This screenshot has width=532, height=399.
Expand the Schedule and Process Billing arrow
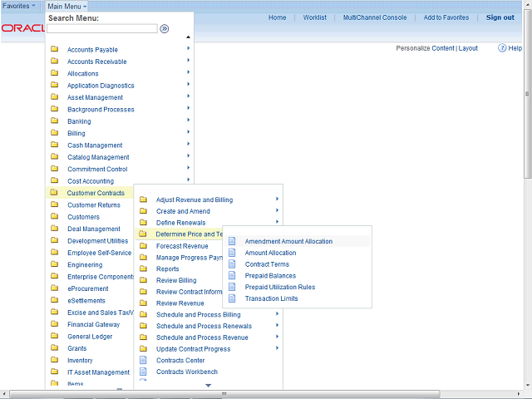click(x=277, y=314)
